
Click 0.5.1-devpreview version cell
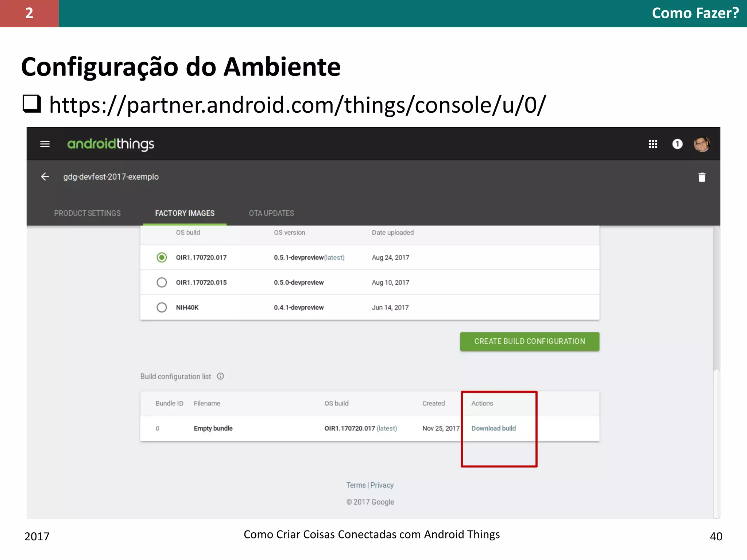[309, 257]
